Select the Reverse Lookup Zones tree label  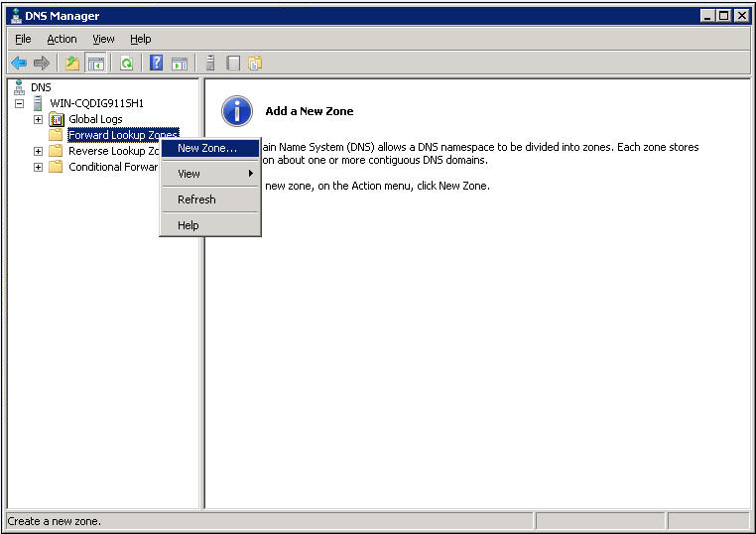click(x=114, y=151)
